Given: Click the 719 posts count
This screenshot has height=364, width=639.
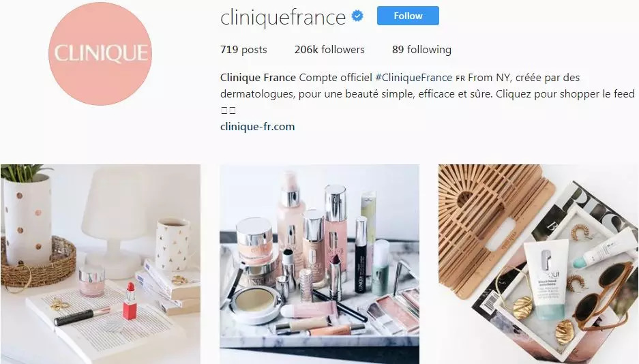Looking at the screenshot, I should pos(243,50).
